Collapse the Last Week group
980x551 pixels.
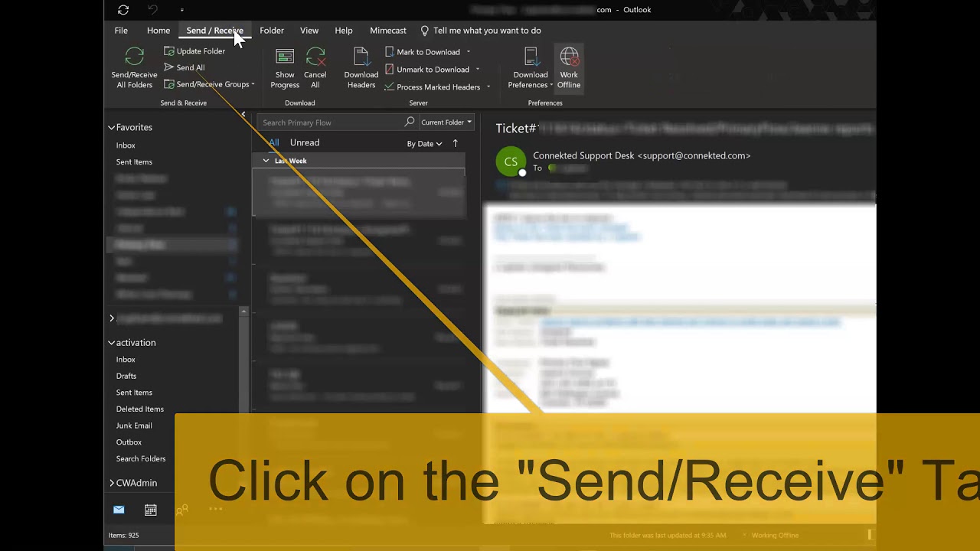266,161
